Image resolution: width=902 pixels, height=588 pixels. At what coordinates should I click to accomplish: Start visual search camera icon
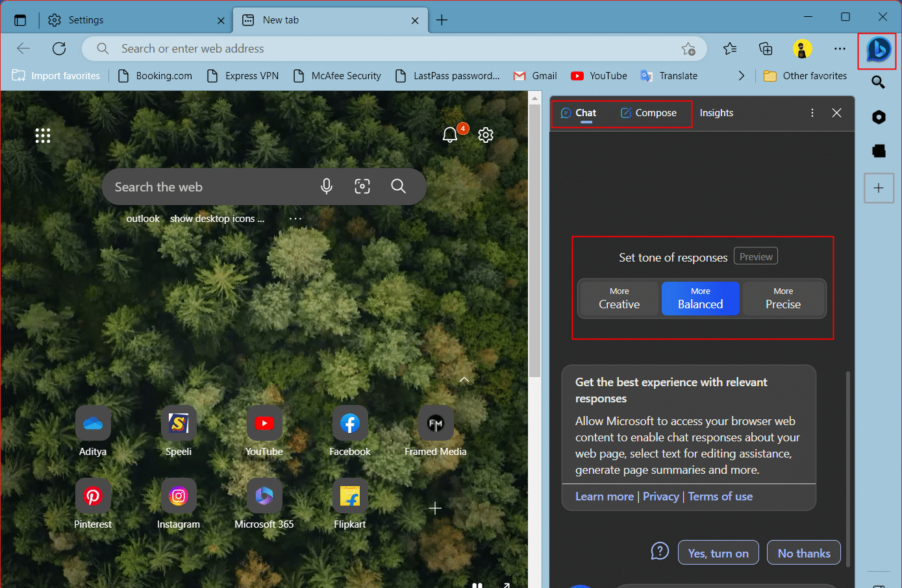click(362, 187)
